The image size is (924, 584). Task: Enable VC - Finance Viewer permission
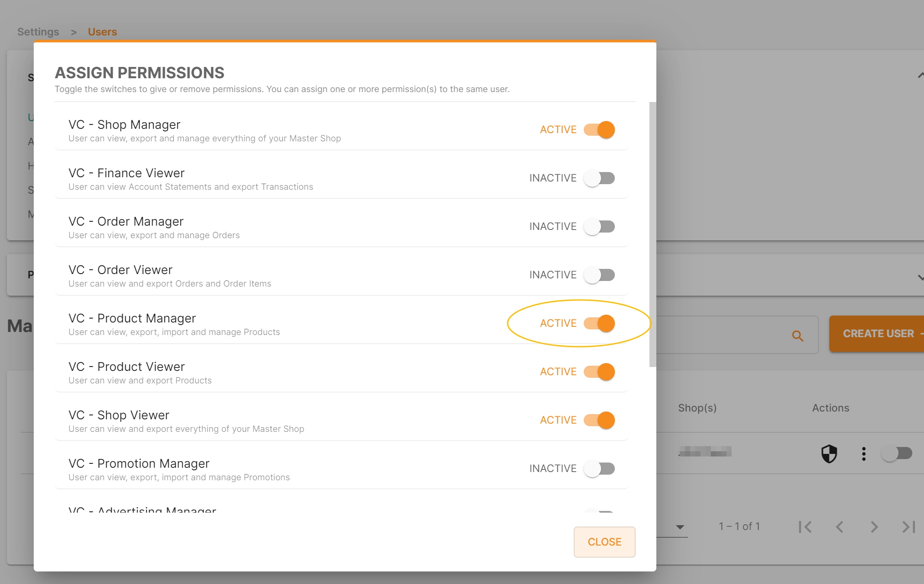pos(599,178)
